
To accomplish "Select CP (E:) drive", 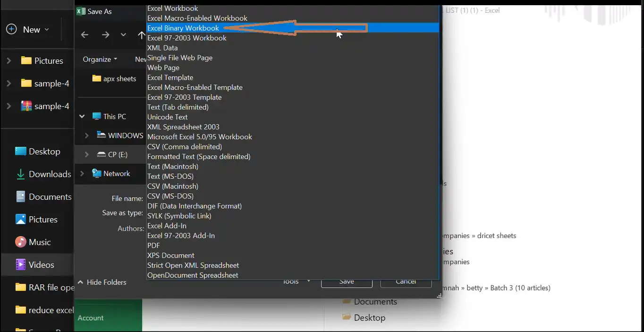I will (x=112, y=154).
